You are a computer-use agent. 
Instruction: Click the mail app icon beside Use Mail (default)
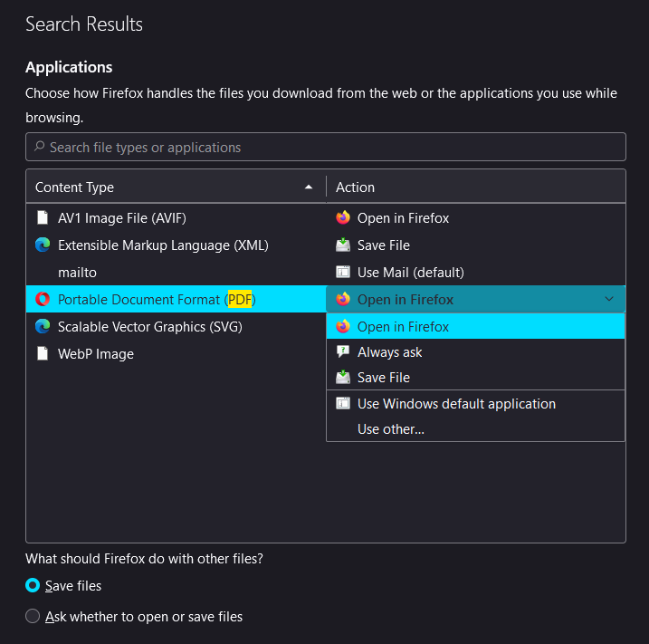[343, 272]
